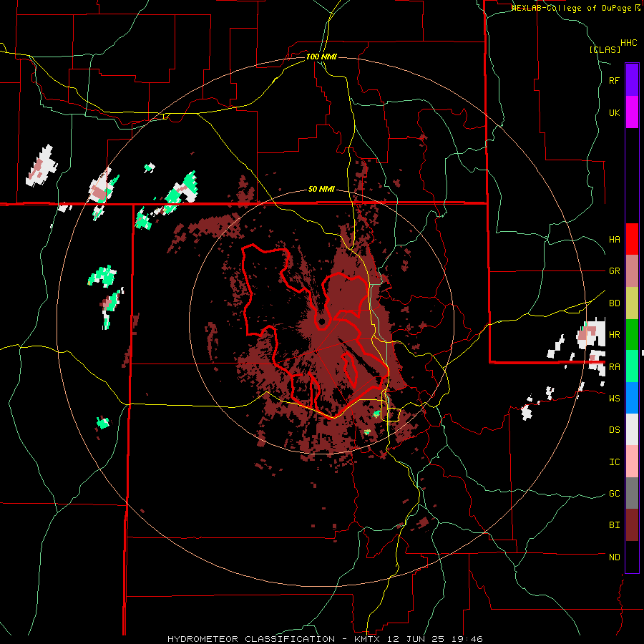Click the RF purple legend swatch

pos(632,80)
